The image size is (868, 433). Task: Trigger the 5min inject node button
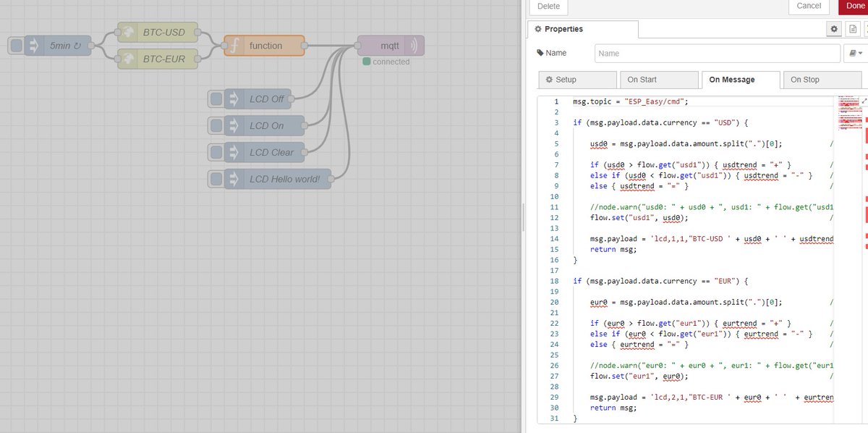pos(16,46)
